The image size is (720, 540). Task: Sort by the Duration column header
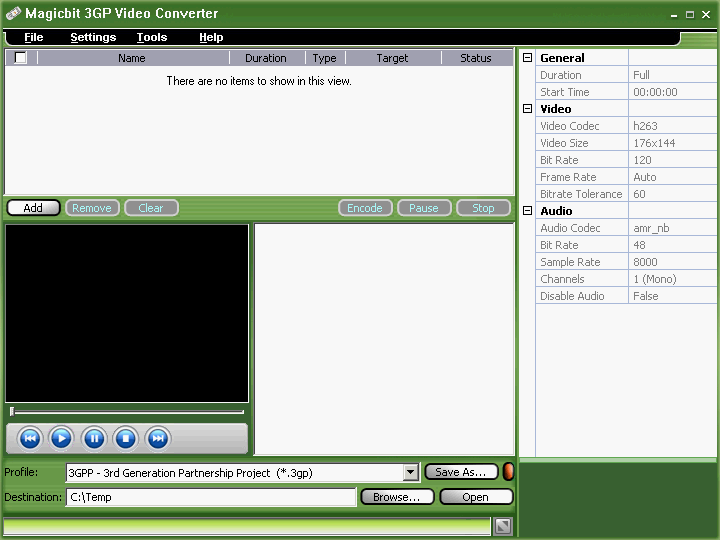(x=267, y=58)
